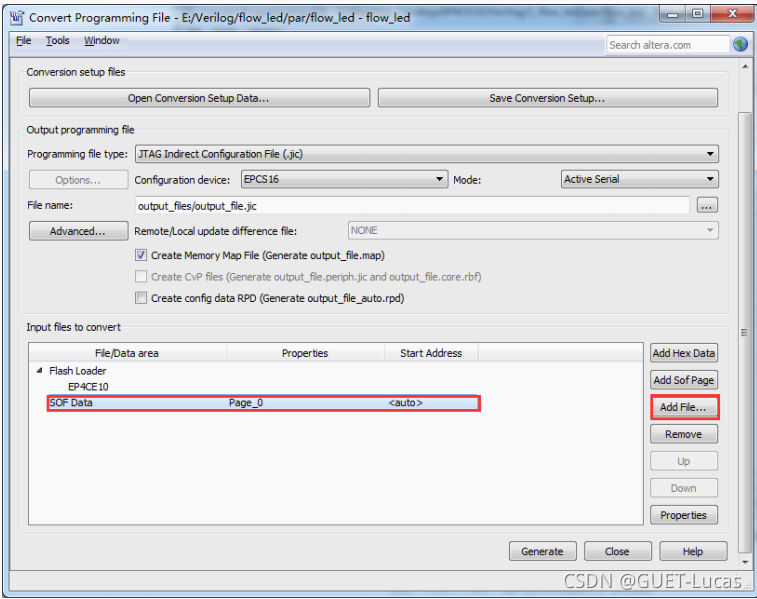Open the Mode Active Serial dropdown
Image resolution: width=757 pixels, height=599 pixels.
pyautogui.click(x=640, y=179)
